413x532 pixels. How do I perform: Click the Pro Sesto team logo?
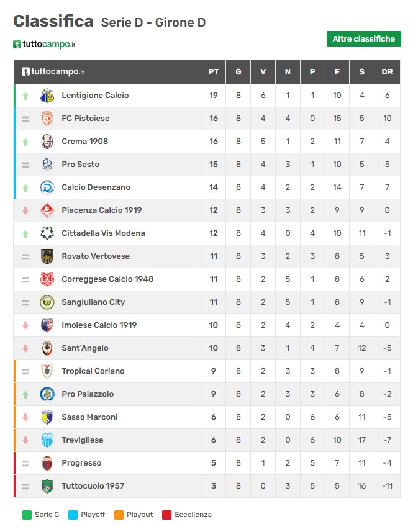pyautogui.click(x=47, y=165)
